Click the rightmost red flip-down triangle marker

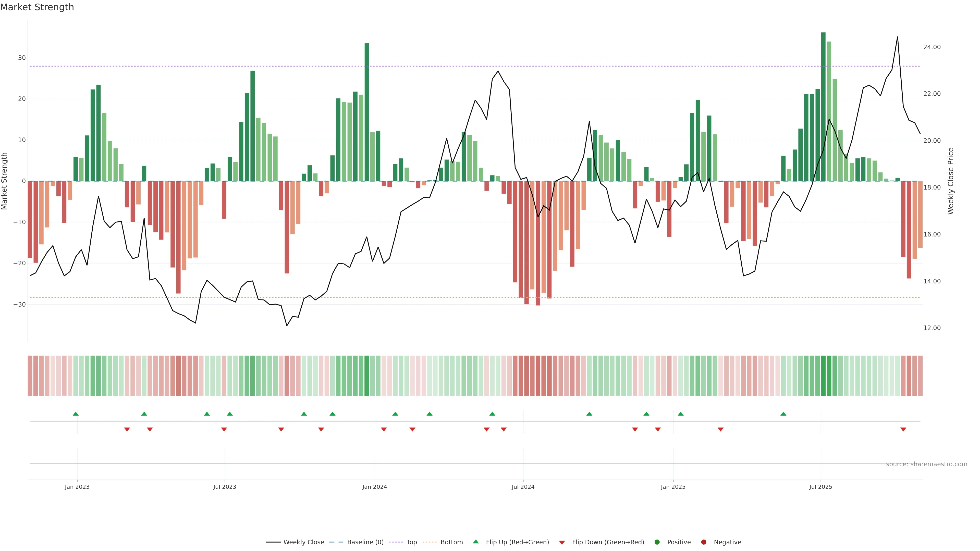click(x=903, y=429)
